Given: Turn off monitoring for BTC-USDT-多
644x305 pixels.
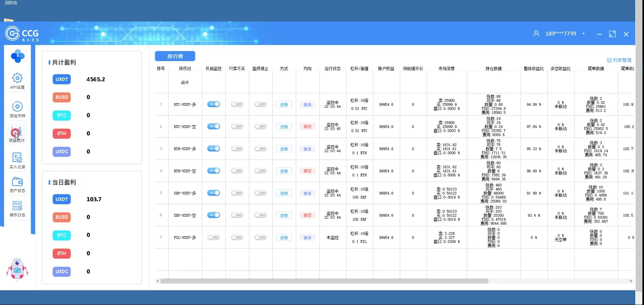Looking at the screenshot, I should click(213, 104).
